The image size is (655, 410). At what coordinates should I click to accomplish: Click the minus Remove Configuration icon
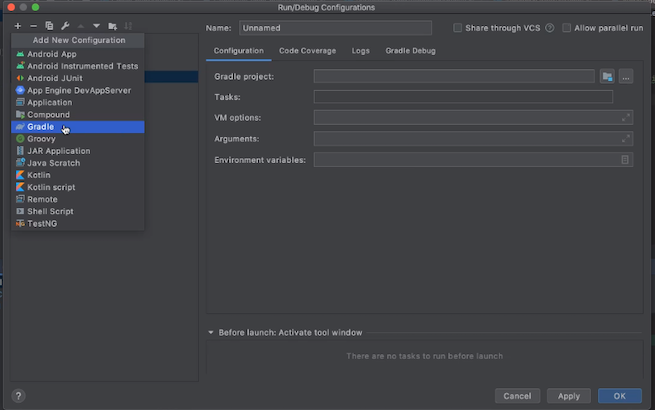point(33,25)
